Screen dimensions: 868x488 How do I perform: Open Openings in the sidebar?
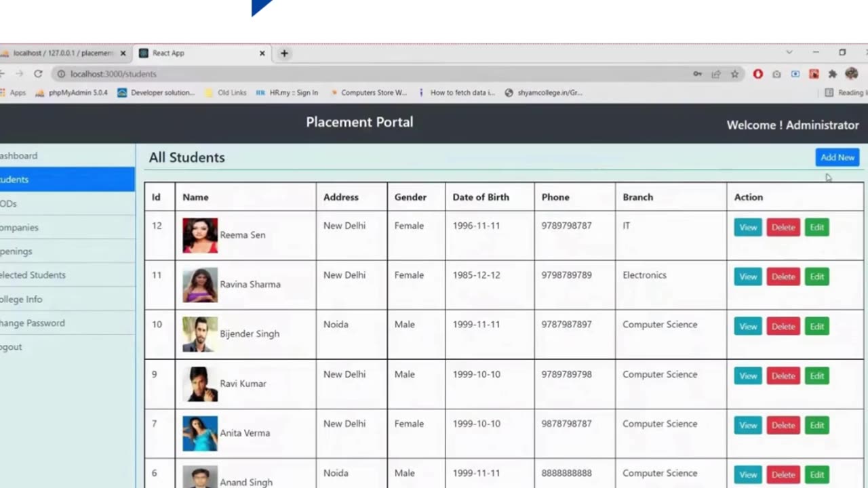pyautogui.click(x=67, y=251)
